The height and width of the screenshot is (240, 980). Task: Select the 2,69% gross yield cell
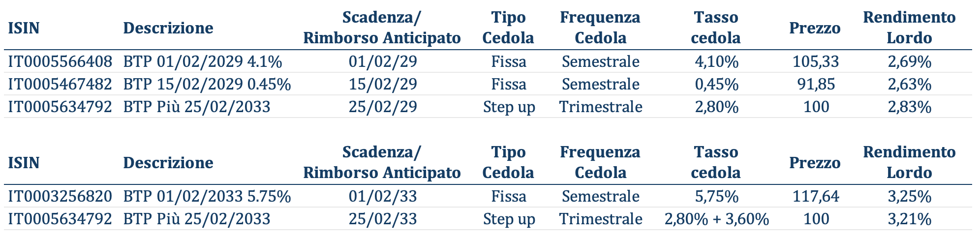(909, 62)
